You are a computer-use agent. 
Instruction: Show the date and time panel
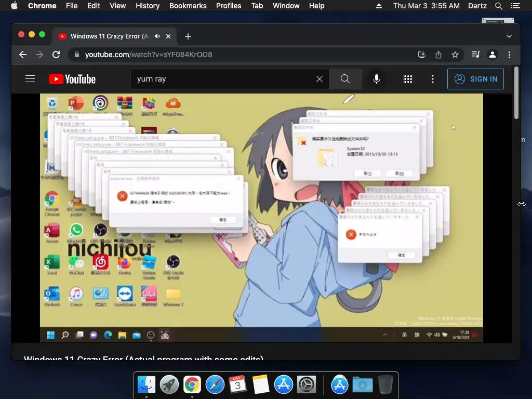pos(427,6)
